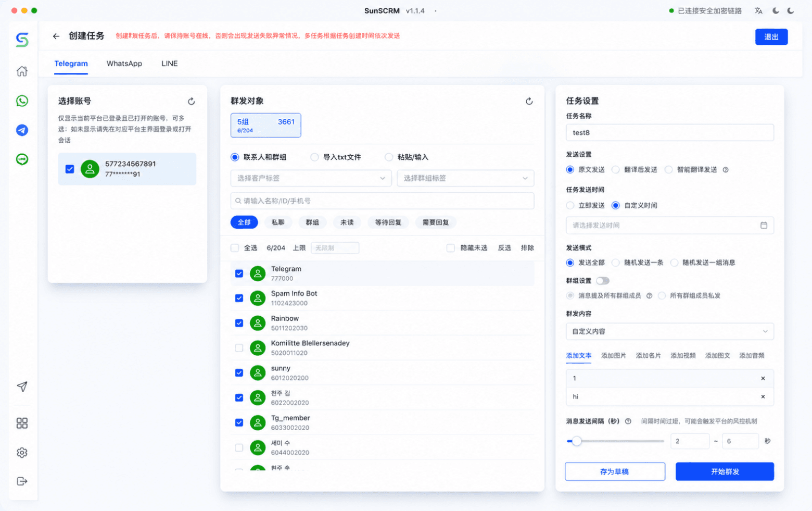The width and height of the screenshot is (812, 511).
Task: Check the Komilitte Bellersenadey checkbox
Action: (x=239, y=348)
